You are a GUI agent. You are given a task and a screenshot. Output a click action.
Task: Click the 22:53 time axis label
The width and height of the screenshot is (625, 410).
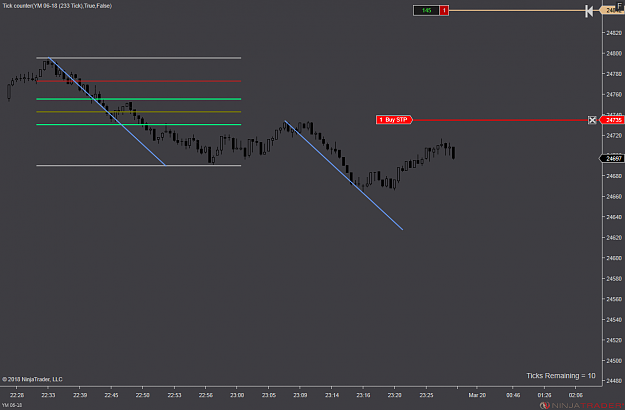[x=174, y=395]
